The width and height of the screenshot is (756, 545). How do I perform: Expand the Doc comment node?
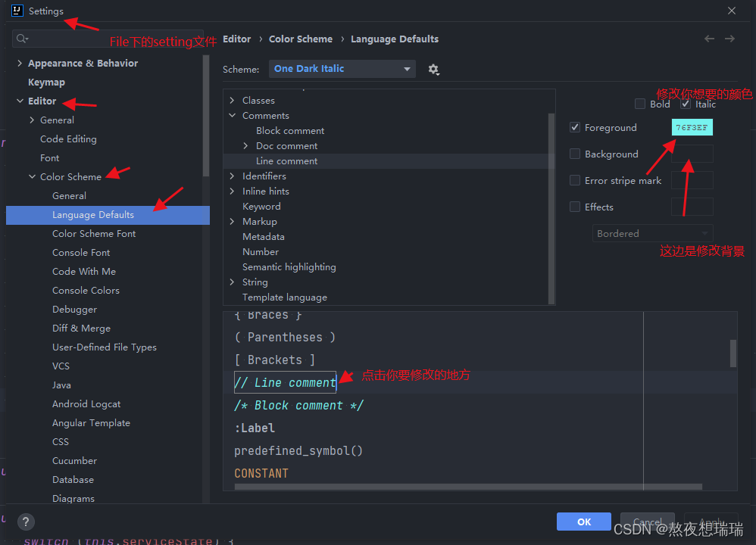point(245,145)
